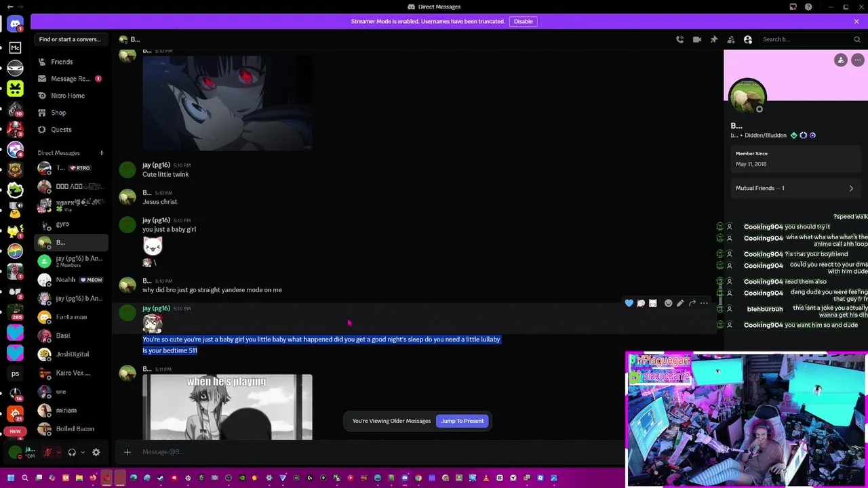The width and height of the screenshot is (868, 488).
Task: Open headphone output options dropdown arrow
Action: tap(83, 452)
